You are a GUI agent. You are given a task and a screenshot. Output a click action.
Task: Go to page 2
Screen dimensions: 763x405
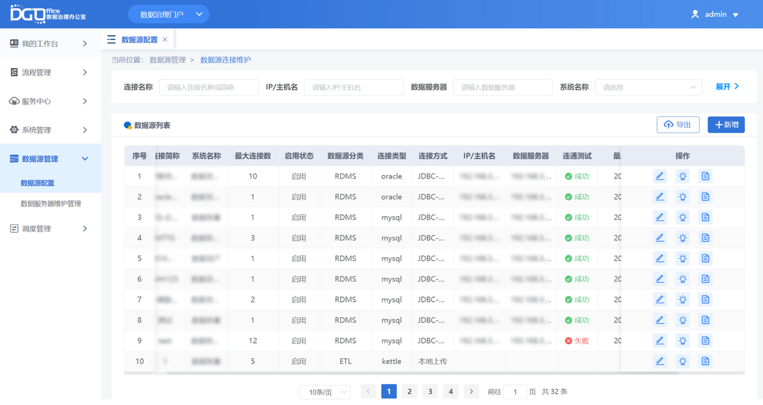point(409,391)
